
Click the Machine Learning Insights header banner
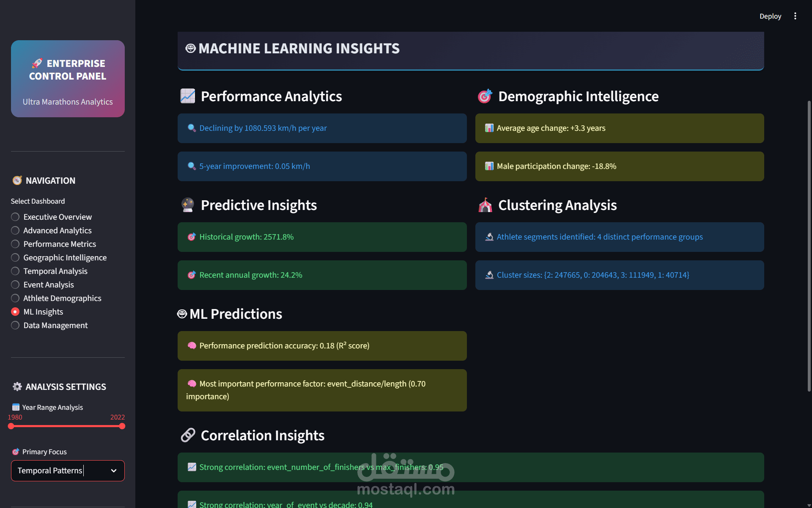(470, 49)
